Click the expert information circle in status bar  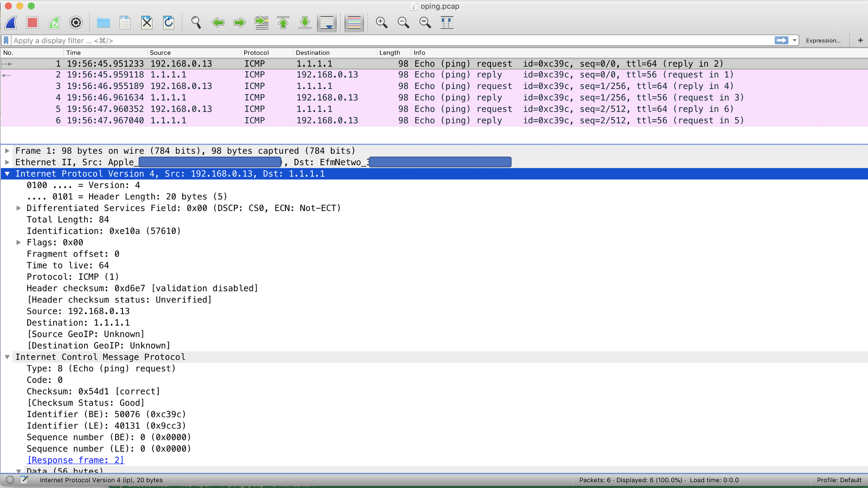(x=10, y=480)
